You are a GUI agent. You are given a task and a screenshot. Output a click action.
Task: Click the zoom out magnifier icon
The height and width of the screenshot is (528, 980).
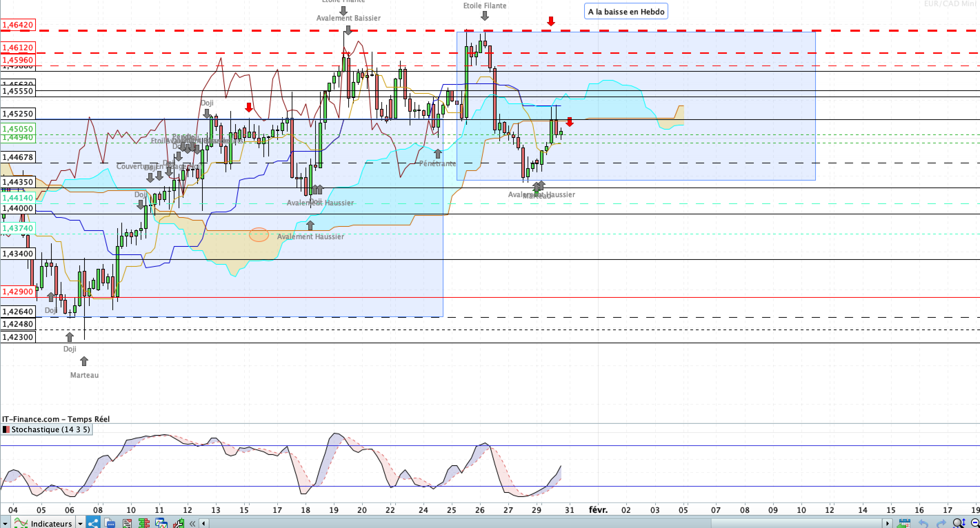975,524
